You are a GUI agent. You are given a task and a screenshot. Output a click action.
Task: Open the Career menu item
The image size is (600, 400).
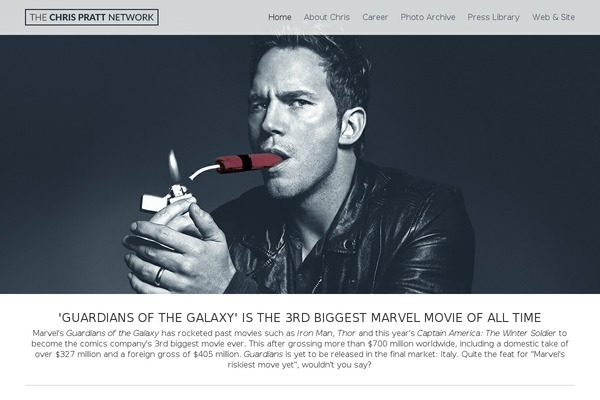375,17
